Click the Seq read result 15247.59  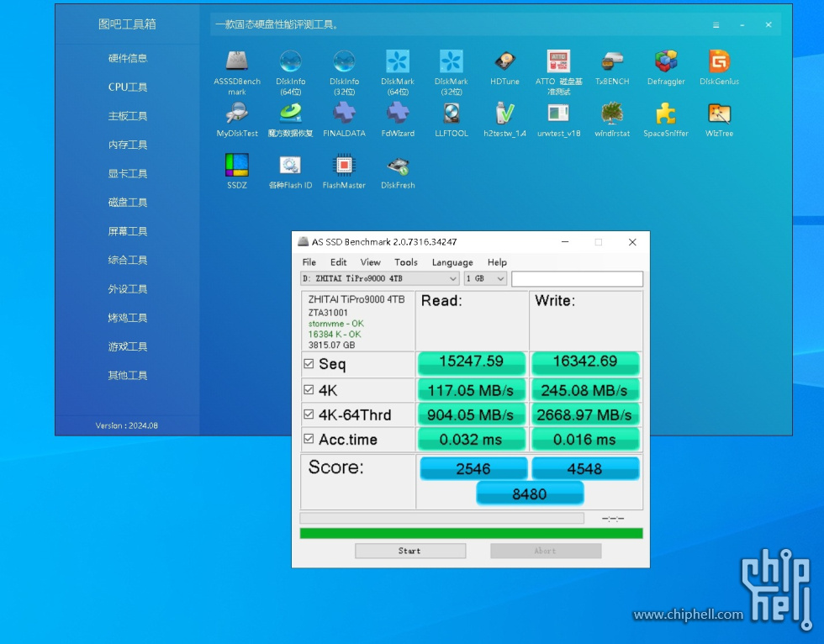[472, 362]
